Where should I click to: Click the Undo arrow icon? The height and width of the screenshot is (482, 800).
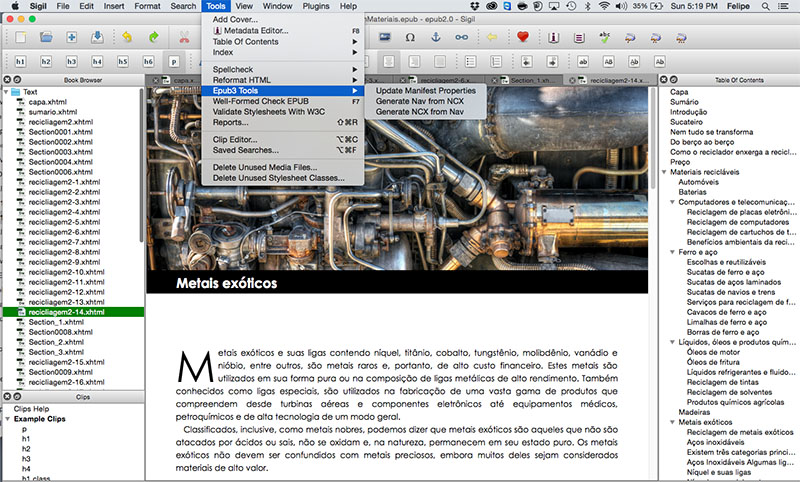pyautogui.click(x=129, y=37)
